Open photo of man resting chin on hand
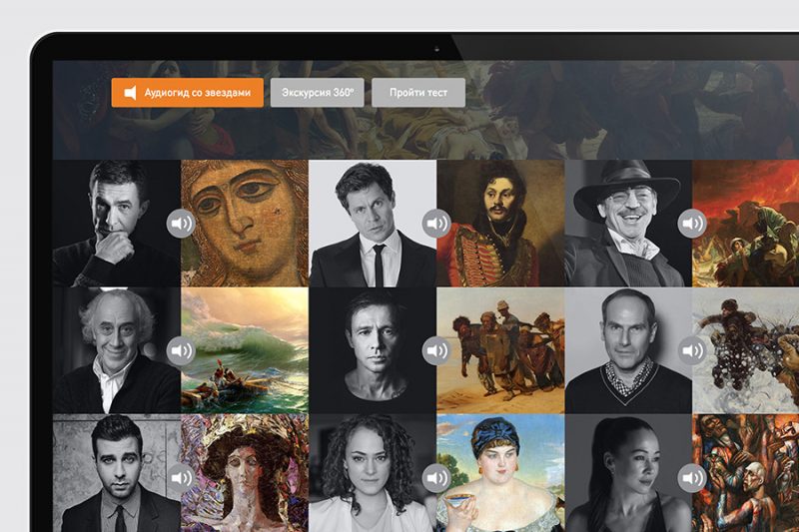Image resolution: width=799 pixels, height=532 pixels. pos(117,224)
